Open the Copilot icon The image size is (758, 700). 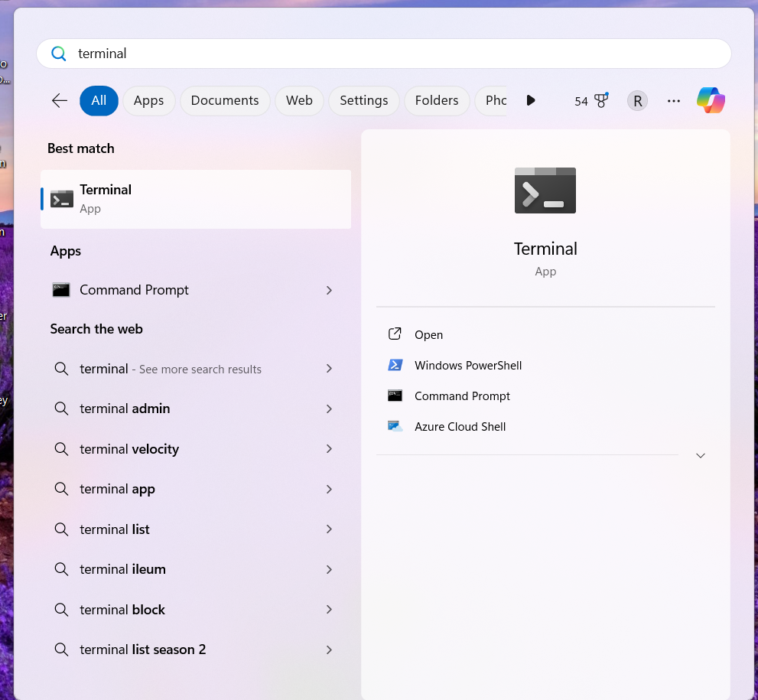coord(711,100)
